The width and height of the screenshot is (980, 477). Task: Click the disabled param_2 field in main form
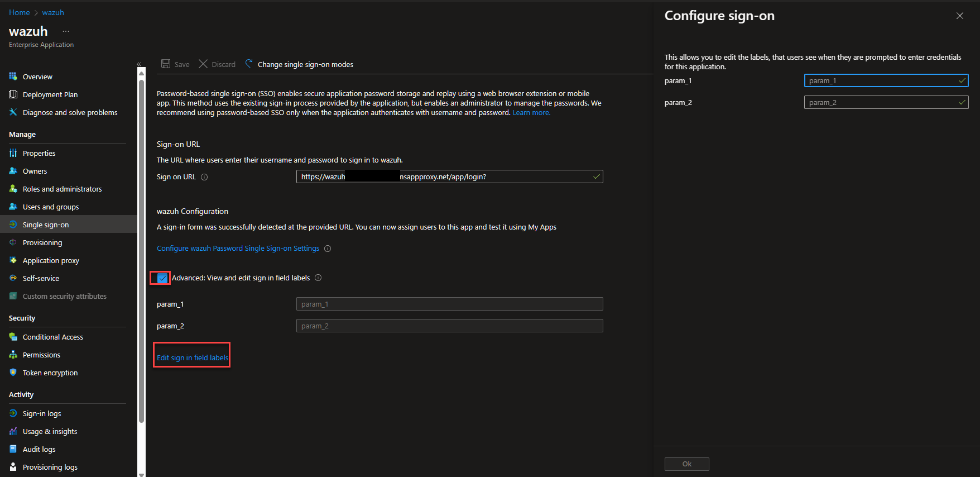pyautogui.click(x=450, y=326)
